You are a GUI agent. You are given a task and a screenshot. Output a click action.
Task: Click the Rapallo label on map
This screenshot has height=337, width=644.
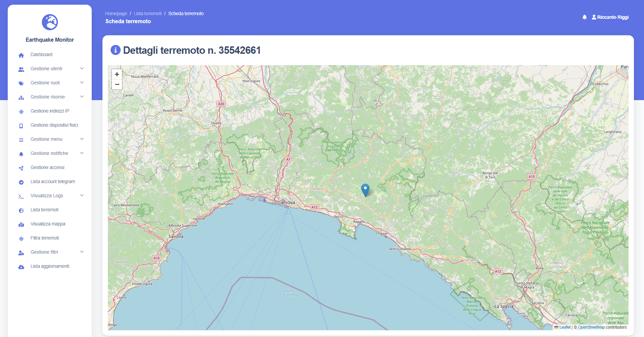tap(359, 221)
